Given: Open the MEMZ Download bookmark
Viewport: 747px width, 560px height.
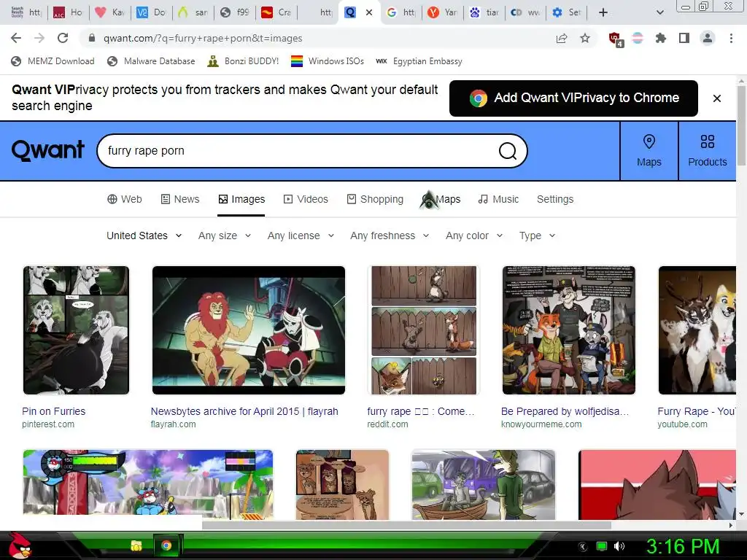Looking at the screenshot, I should tap(53, 61).
